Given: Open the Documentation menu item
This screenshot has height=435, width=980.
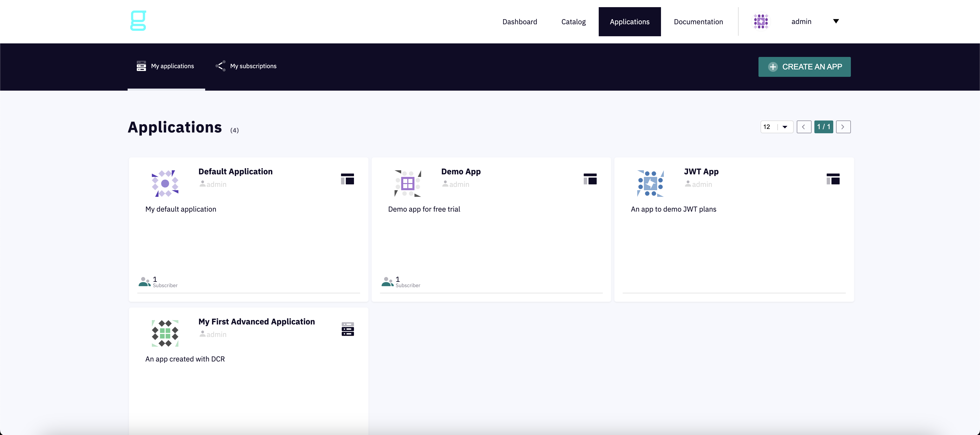Looking at the screenshot, I should pos(698,22).
